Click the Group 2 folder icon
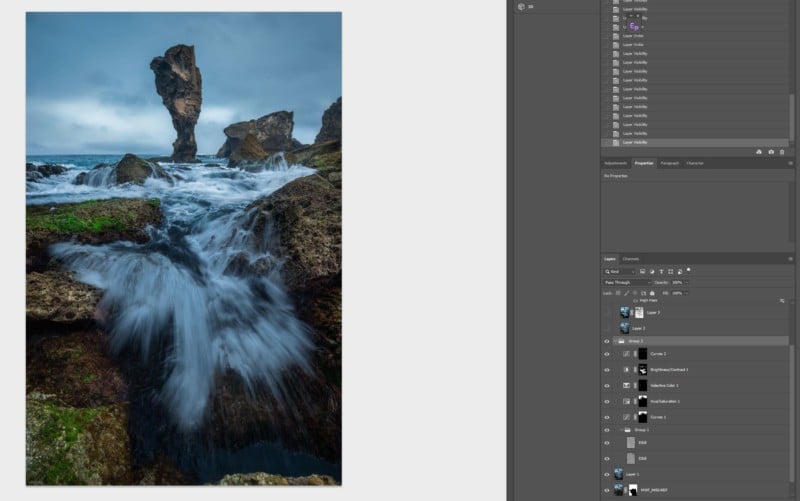This screenshot has width=800, height=501. click(621, 341)
